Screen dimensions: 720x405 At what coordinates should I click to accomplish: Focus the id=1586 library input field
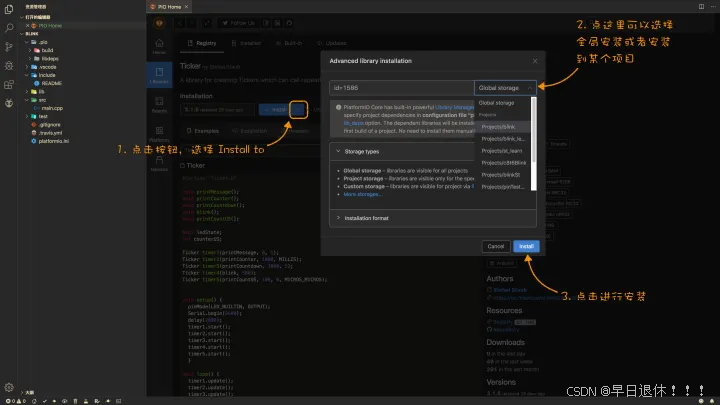tap(401, 88)
